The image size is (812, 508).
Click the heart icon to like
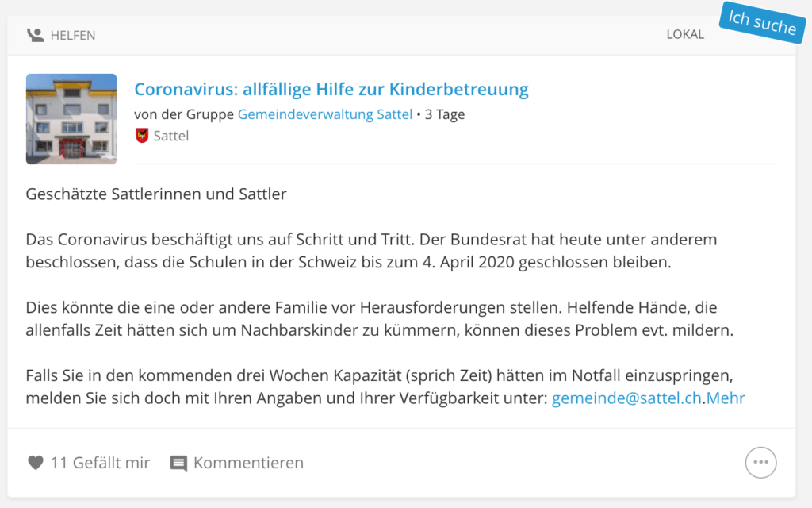point(35,463)
